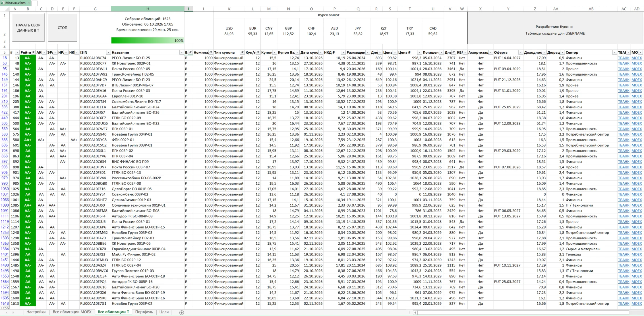Viewport: 644px width, 316px height.
Task: Click the previous sheet navigation arrow
Action: 7,312
